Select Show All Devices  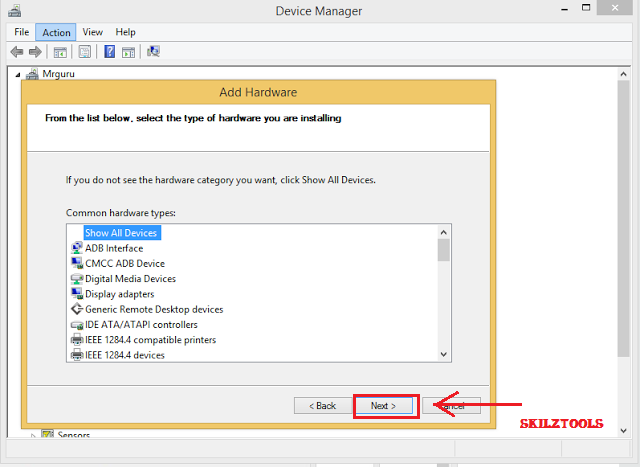[x=121, y=233]
